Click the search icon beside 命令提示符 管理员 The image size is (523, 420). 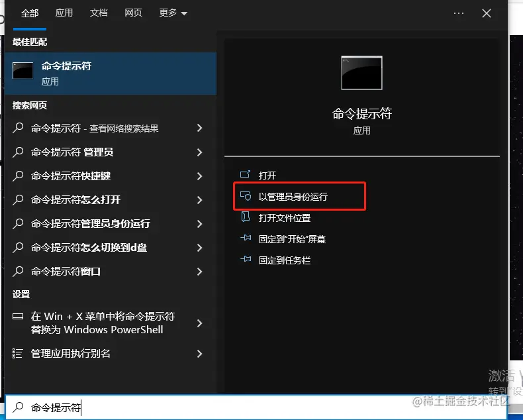18,152
